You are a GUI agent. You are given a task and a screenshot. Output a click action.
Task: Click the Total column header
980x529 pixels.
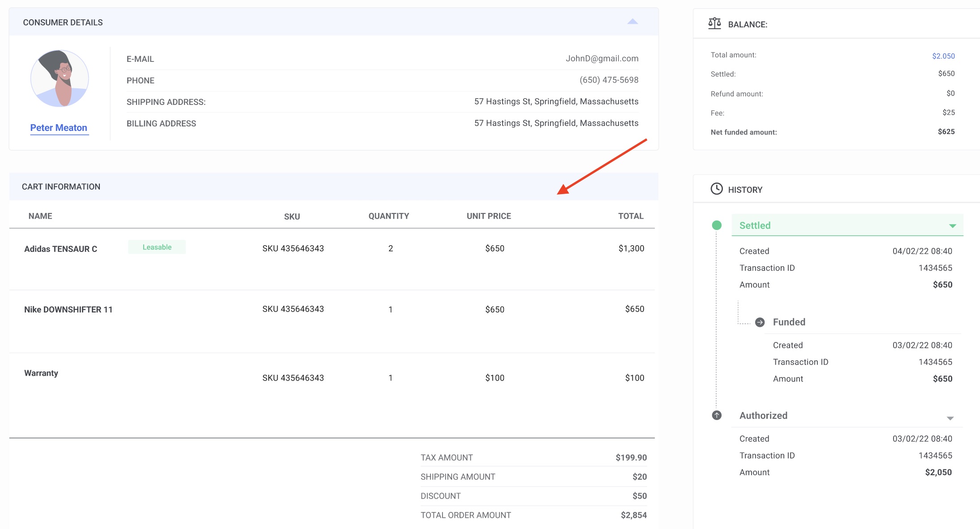[x=631, y=216]
